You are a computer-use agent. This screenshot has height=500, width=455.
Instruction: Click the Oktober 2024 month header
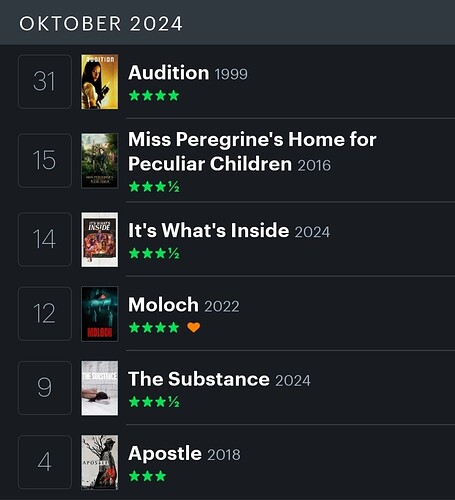101,24
